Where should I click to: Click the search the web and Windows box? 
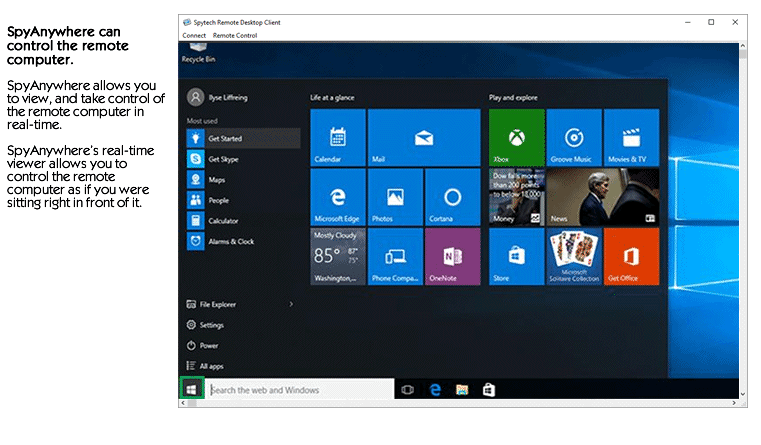pos(300,389)
